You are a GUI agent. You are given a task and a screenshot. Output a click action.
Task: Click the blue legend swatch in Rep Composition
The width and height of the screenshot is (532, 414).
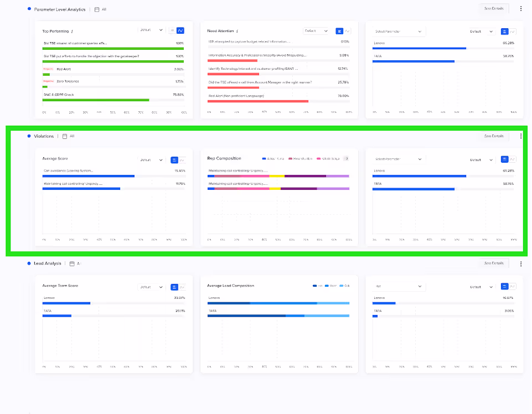click(264, 159)
